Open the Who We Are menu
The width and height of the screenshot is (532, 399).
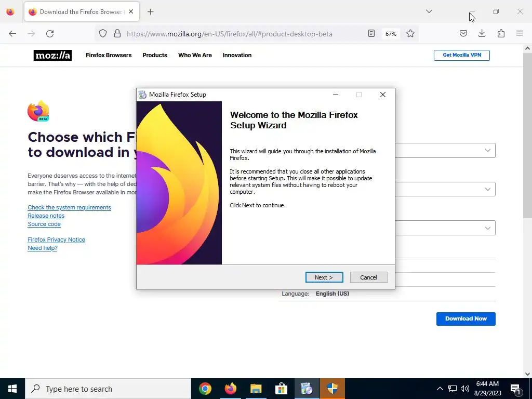coord(195,55)
